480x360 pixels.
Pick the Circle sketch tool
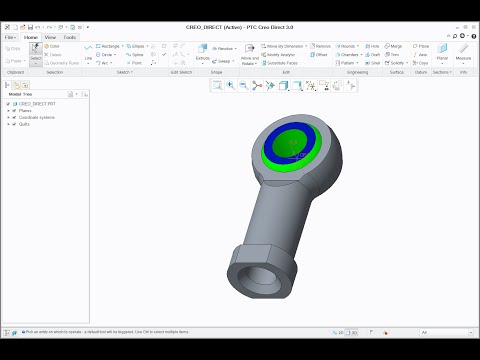[104, 54]
